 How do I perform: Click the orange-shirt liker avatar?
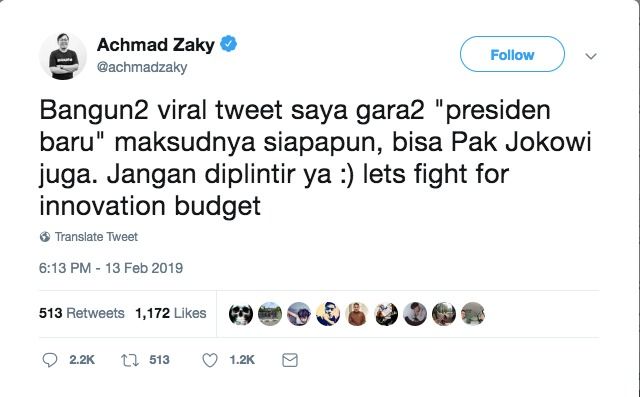click(357, 314)
